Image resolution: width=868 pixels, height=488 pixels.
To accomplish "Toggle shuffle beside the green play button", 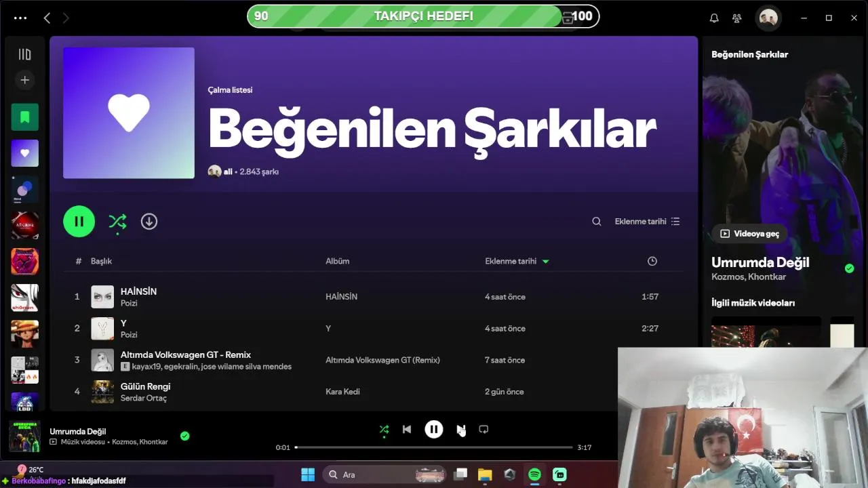I will pyautogui.click(x=117, y=222).
